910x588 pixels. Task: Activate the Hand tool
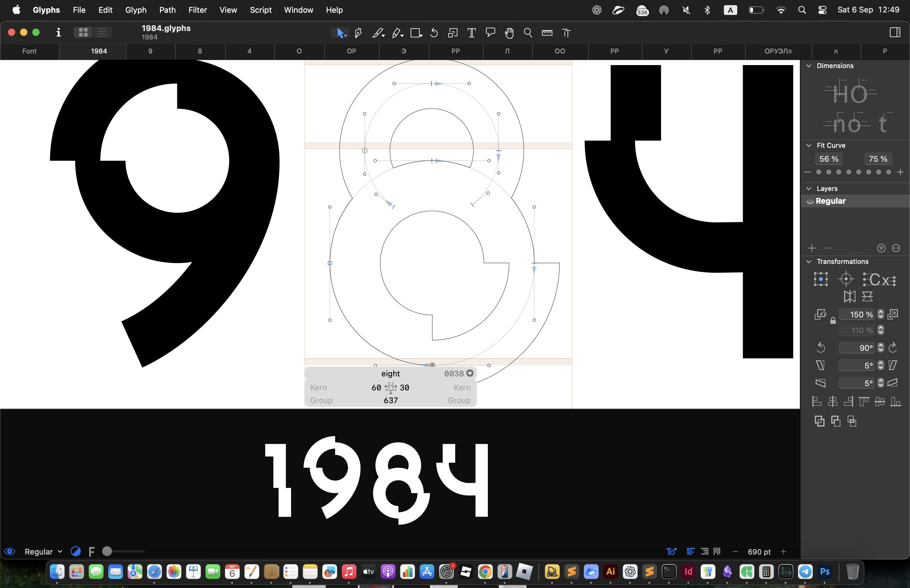509,33
